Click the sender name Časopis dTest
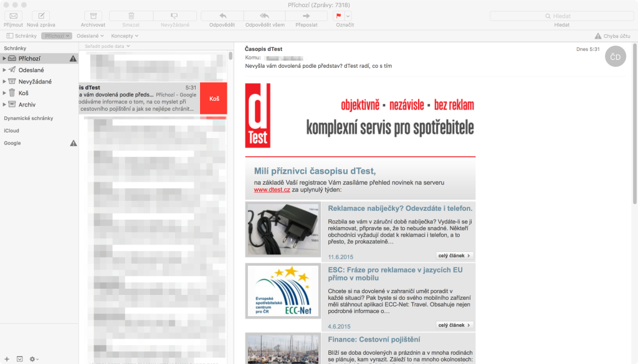The image size is (638, 364). tap(264, 49)
